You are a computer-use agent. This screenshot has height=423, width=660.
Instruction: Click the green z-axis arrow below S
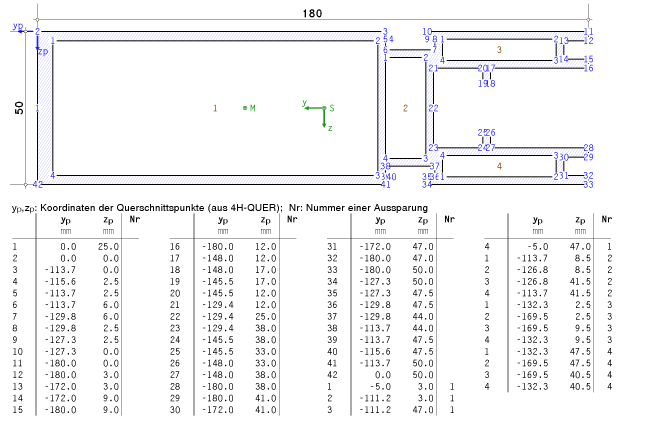pos(324,120)
